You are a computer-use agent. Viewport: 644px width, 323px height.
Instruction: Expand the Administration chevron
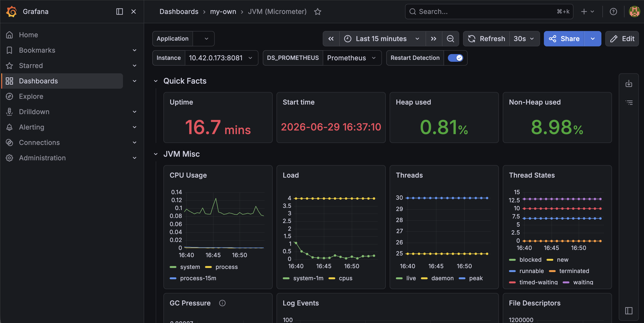pos(135,158)
